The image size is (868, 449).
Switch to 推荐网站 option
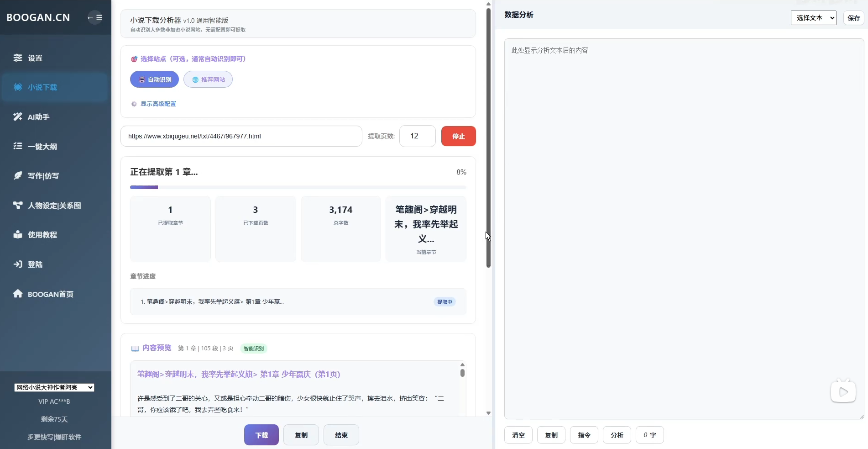click(208, 79)
